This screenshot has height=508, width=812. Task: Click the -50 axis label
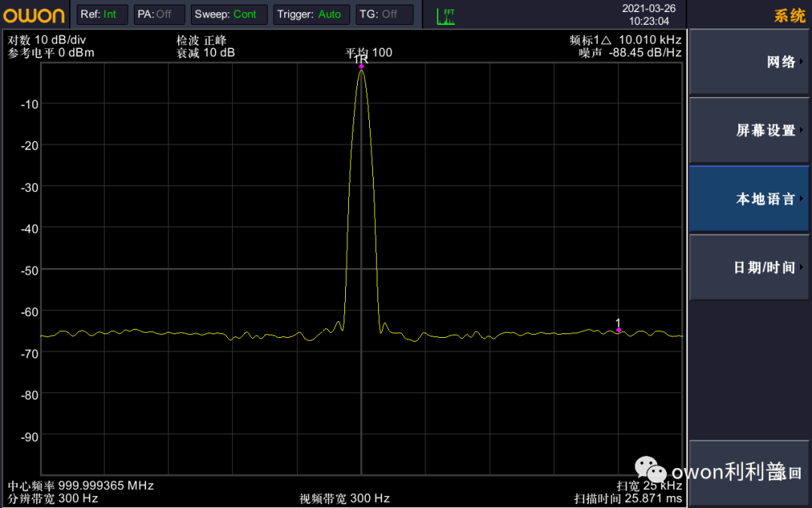click(29, 270)
